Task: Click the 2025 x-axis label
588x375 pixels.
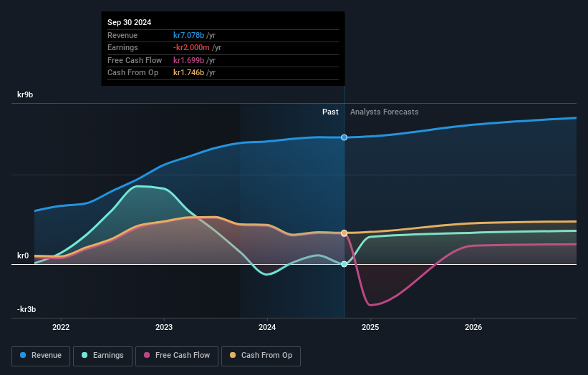Action: [x=370, y=327]
